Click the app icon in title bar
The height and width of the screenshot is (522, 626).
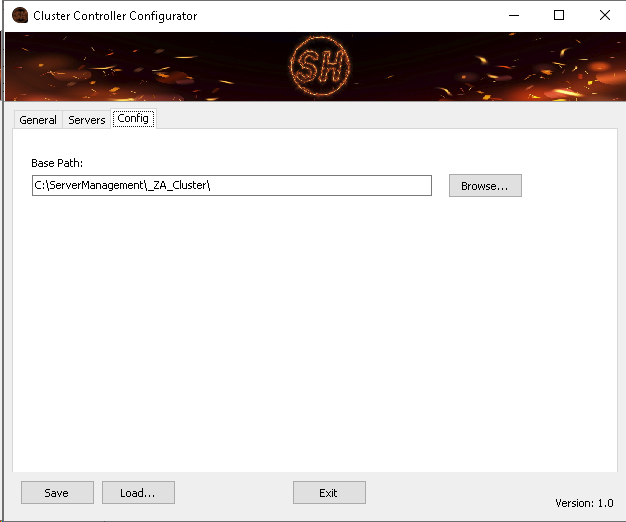[x=19, y=16]
